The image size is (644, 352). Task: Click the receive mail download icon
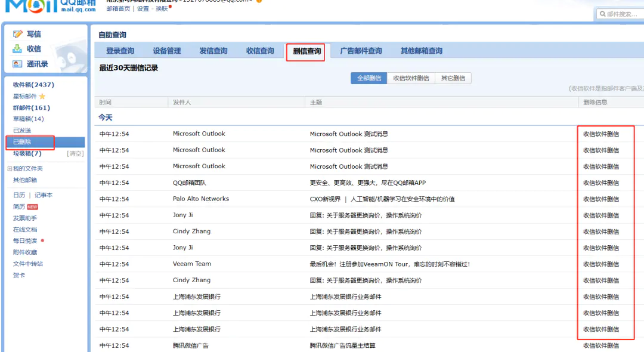coord(17,49)
